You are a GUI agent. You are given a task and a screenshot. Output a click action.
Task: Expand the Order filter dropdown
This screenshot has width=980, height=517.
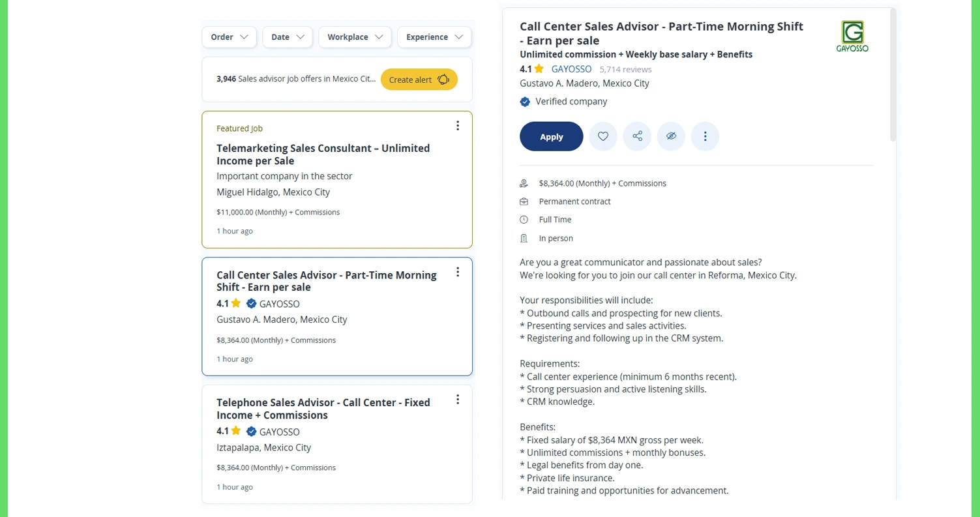tap(229, 37)
